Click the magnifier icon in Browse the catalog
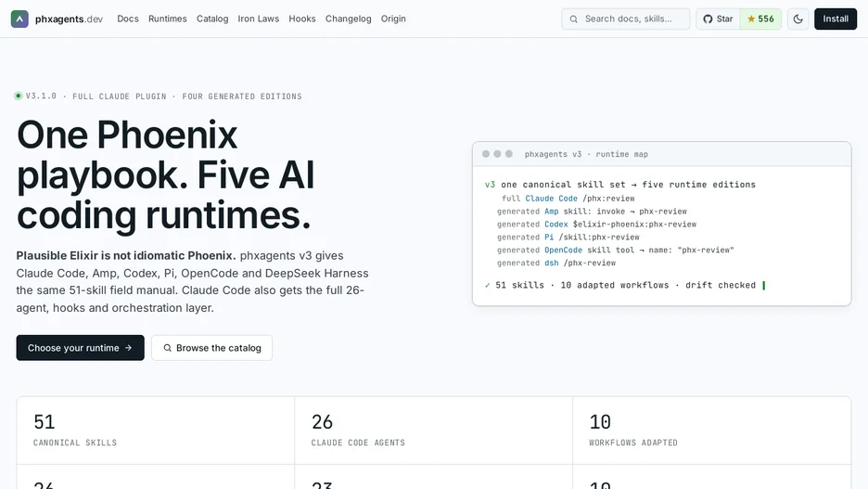Image resolution: width=868 pixels, height=489 pixels. (167, 348)
